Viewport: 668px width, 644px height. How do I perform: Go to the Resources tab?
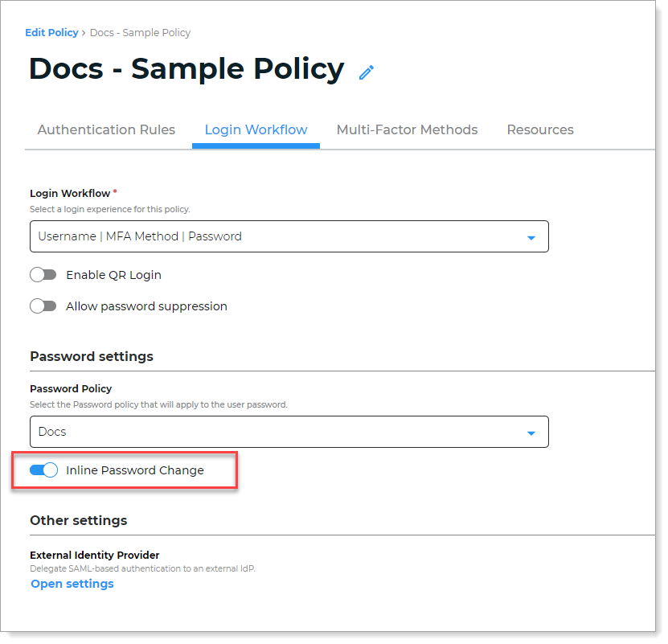[x=540, y=130]
